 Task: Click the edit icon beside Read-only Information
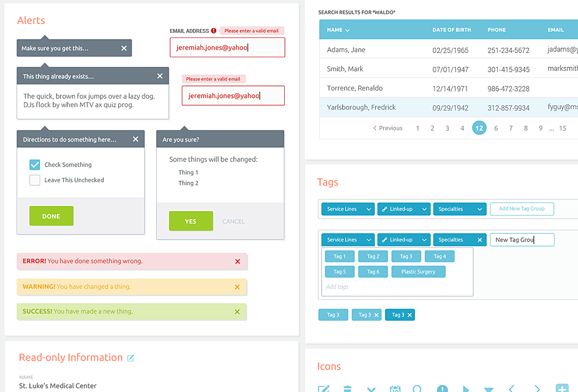click(x=131, y=358)
